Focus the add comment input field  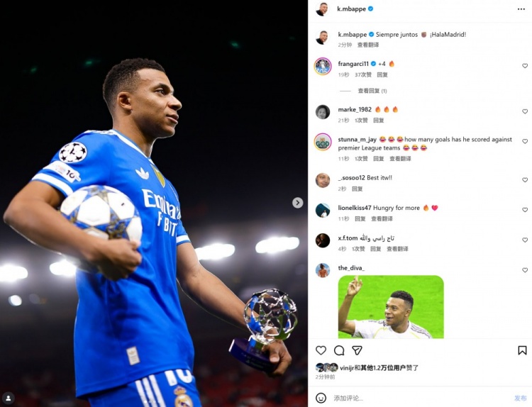421,398
